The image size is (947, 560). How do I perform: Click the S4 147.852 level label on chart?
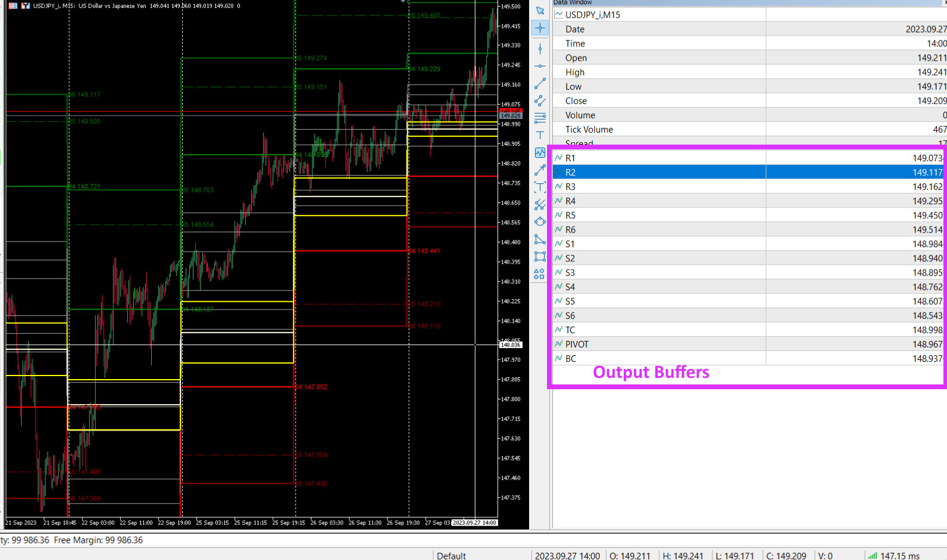tap(311, 387)
